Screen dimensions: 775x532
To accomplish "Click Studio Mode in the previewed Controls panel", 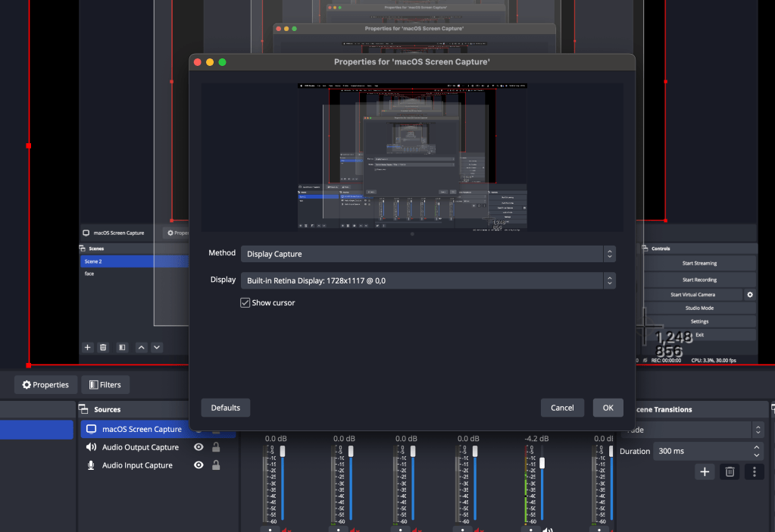I will click(699, 308).
